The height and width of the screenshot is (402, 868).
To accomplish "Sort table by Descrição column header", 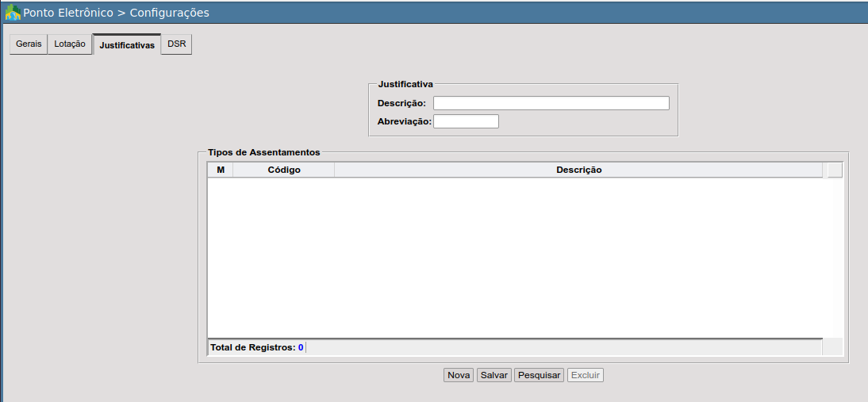I will [578, 170].
